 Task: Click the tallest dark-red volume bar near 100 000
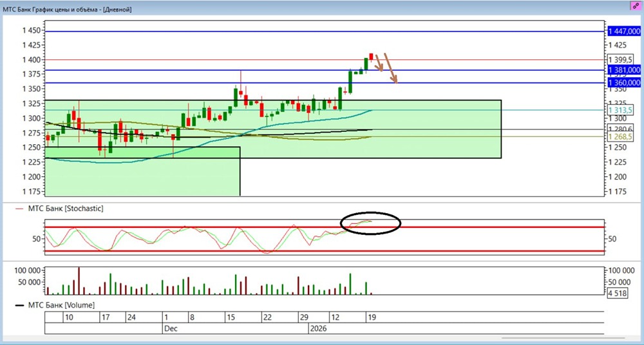[x=79, y=281]
